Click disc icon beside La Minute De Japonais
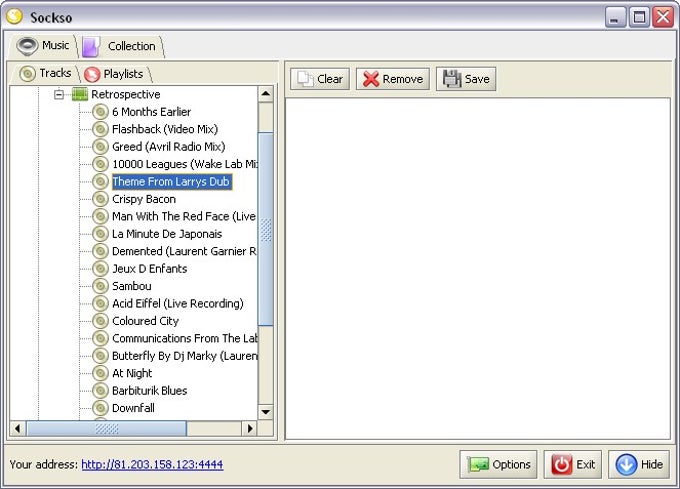 point(100,234)
